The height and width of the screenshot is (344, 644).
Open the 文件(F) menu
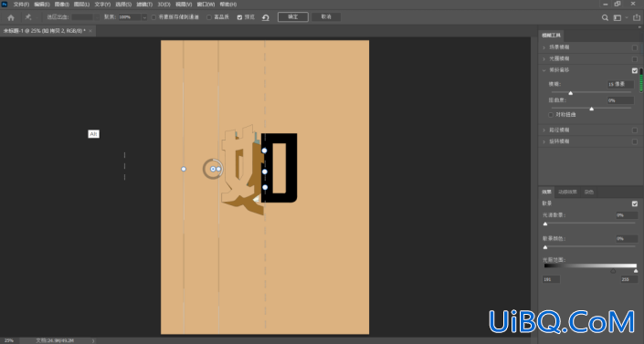click(21, 4)
